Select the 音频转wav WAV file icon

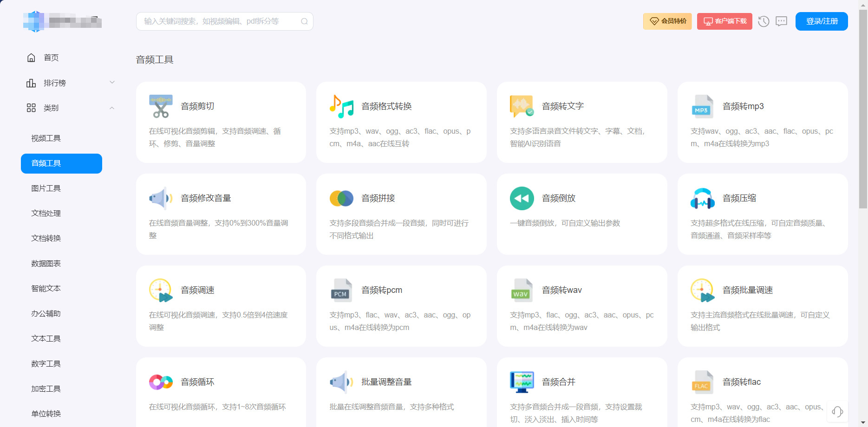(x=522, y=290)
